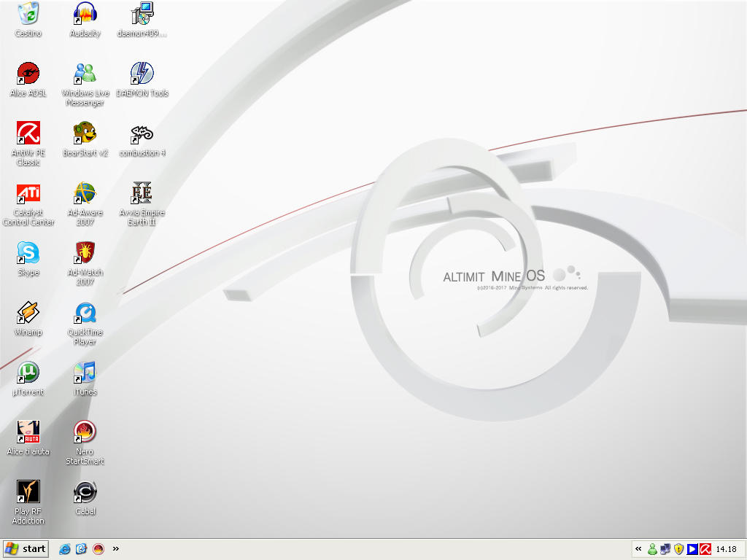
Task: Click the DAEMON Tools shortcut
Action: click(x=142, y=74)
